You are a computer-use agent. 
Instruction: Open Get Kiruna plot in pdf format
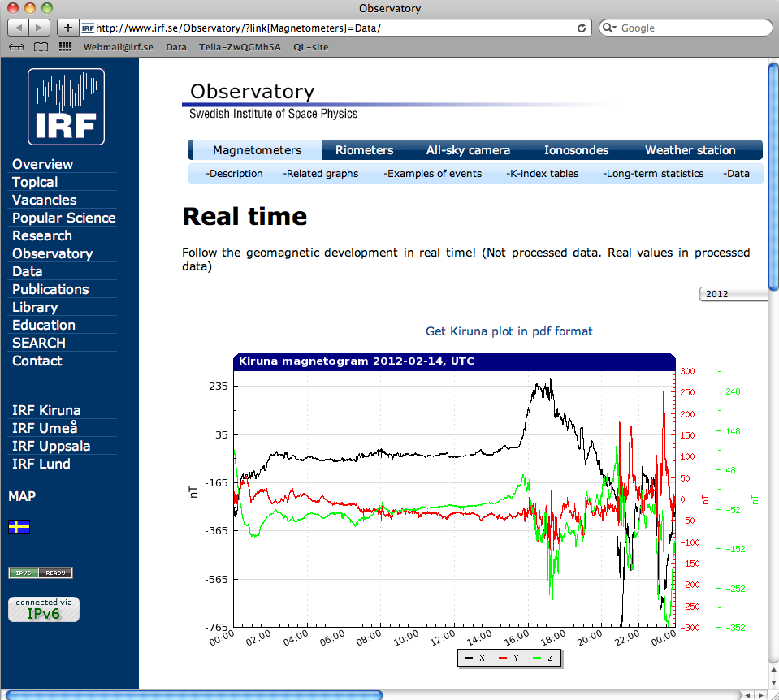point(509,331)
